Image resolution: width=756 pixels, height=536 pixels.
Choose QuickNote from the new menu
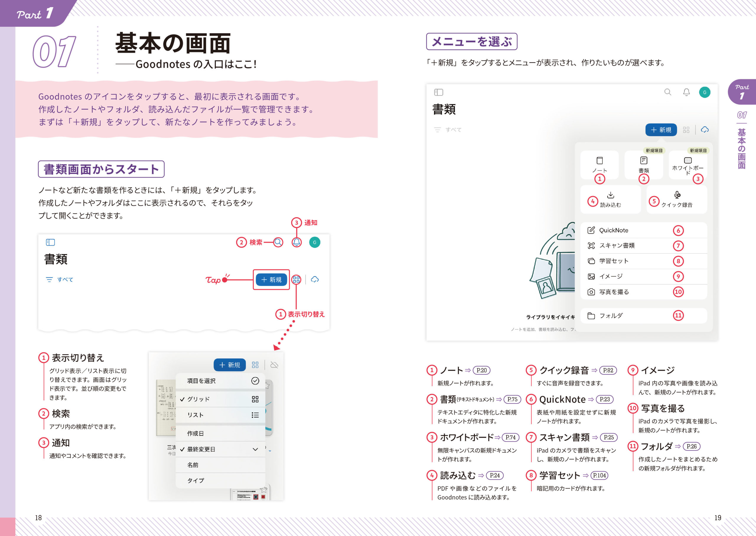click(613, 231)
